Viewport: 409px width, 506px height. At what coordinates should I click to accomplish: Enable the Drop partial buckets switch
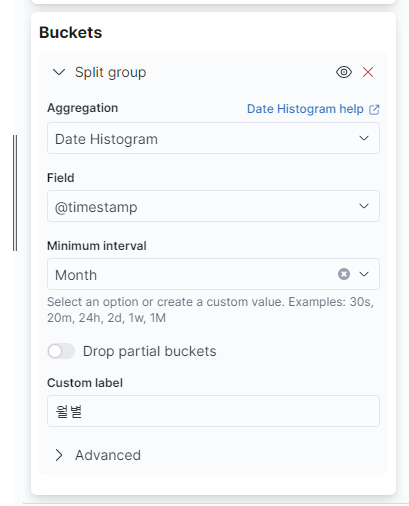coord(61,351)
